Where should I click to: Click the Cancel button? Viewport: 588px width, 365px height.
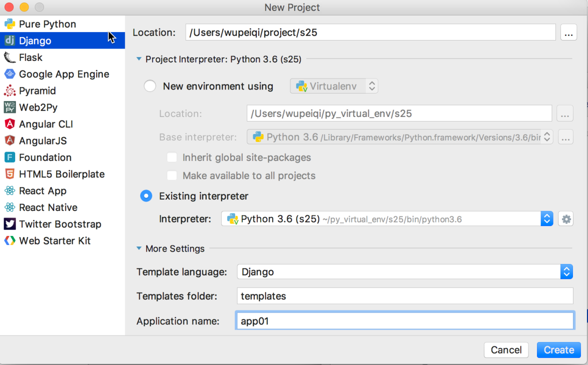click(506, 350)
